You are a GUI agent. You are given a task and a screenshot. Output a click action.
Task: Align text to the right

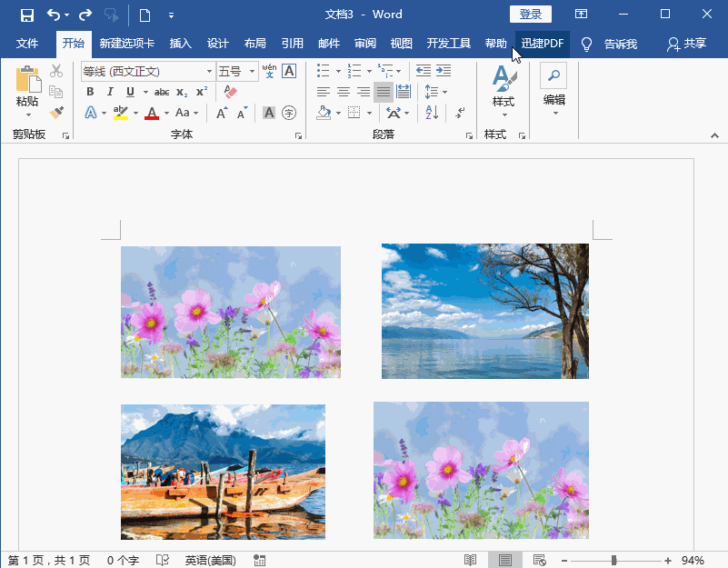click(364, 92)
